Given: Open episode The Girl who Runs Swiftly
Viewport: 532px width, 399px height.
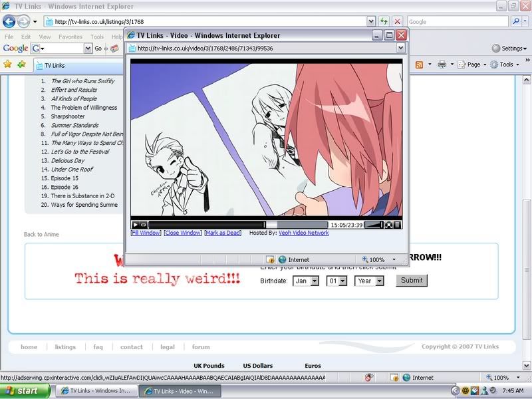Looking at the screenshot, I should [82, 80].
